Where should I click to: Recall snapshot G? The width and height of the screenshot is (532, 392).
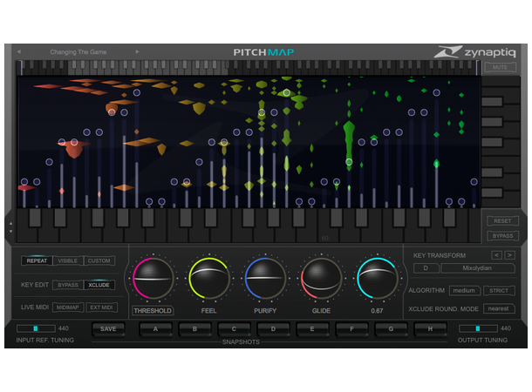point(391,329)
